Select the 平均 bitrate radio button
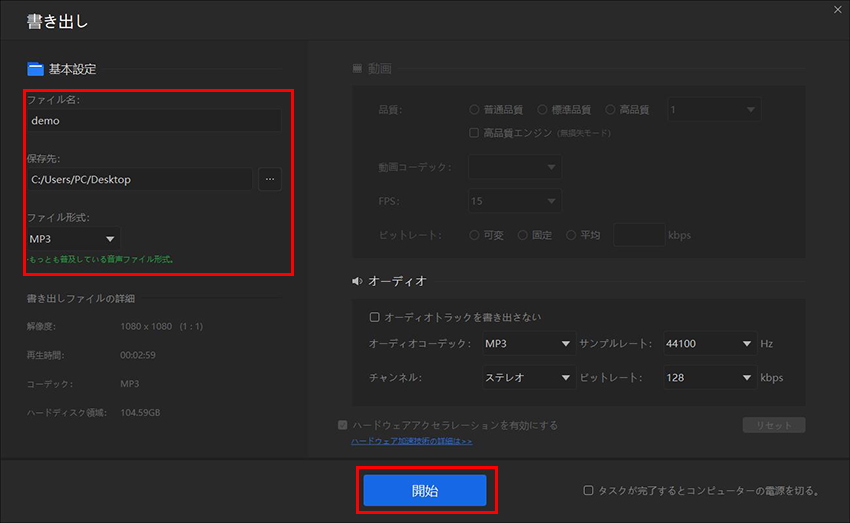 (571, 235)
